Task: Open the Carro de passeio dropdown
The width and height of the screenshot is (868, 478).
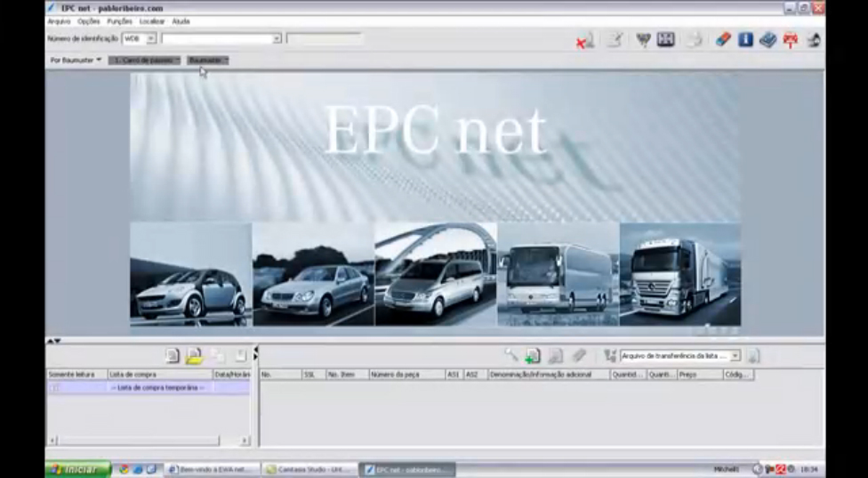Action: coord(144,60)
